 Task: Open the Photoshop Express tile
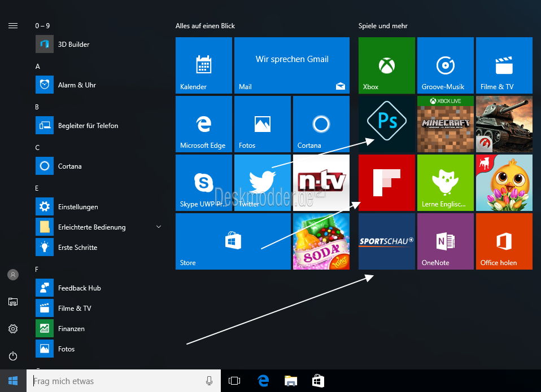pyautogui.click(x=387, y=124)
